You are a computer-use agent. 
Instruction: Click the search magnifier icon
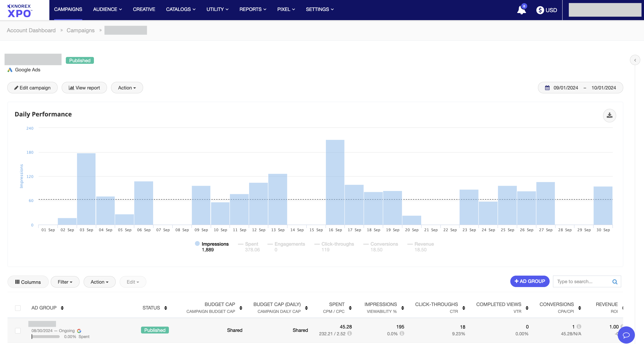tap(615, 282)
